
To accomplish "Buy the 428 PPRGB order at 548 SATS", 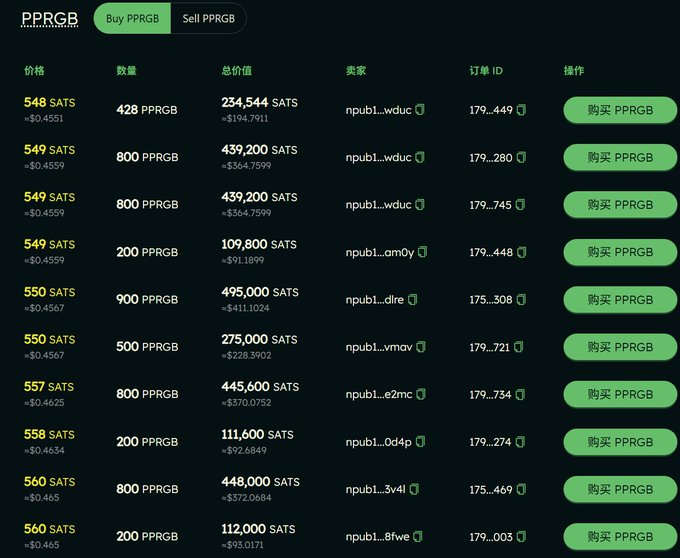I will [620, 110].
